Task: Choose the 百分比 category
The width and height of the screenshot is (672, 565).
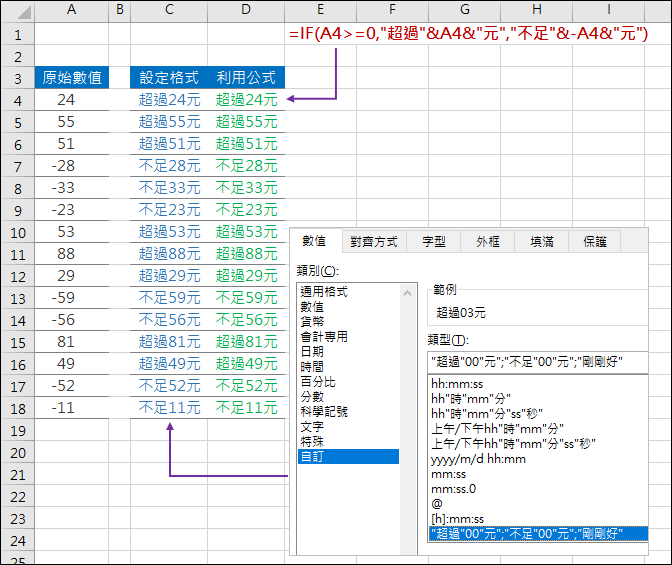Action: [348, 382]
